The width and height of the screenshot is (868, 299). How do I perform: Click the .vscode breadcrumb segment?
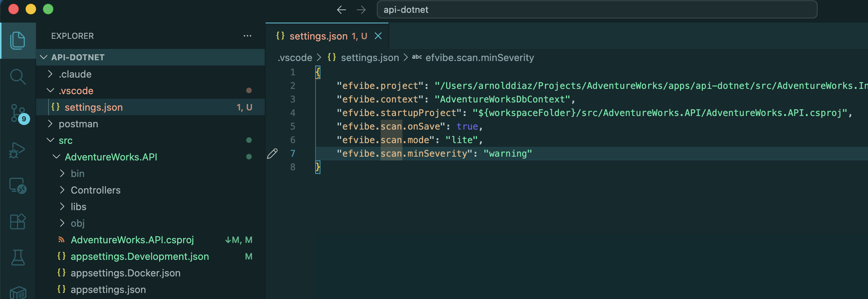pyautogui.click(x=295, y=58)
